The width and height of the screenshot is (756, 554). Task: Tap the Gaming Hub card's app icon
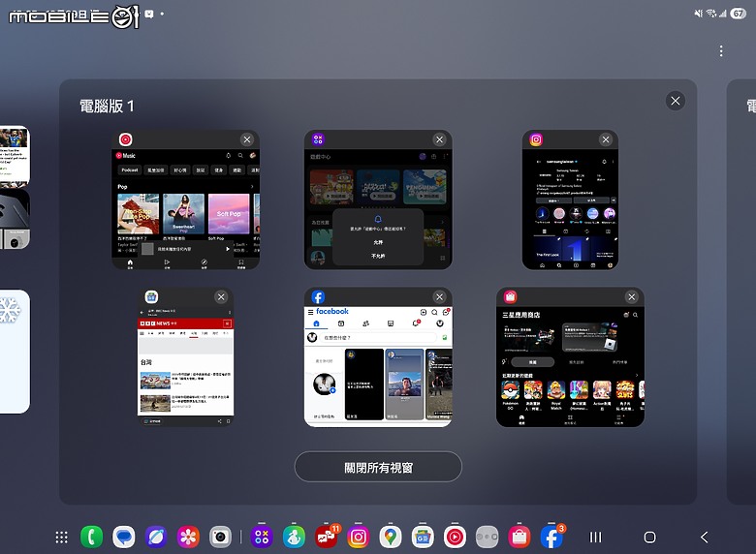[318, 139]
